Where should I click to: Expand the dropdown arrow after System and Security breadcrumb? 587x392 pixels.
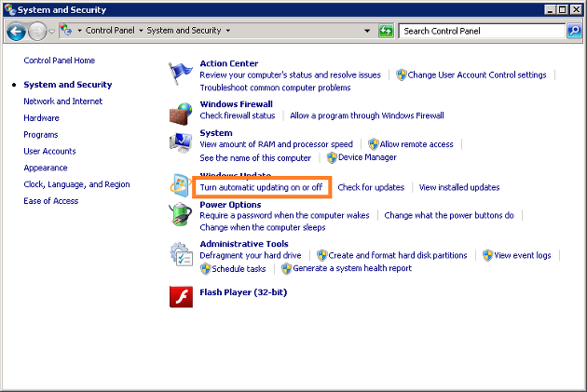point(228,31)
